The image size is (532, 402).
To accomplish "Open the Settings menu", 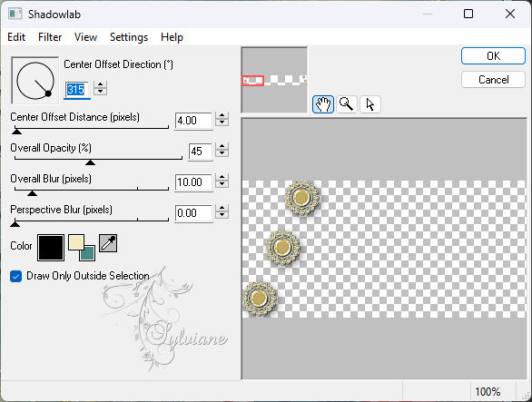I will [129, 37].
